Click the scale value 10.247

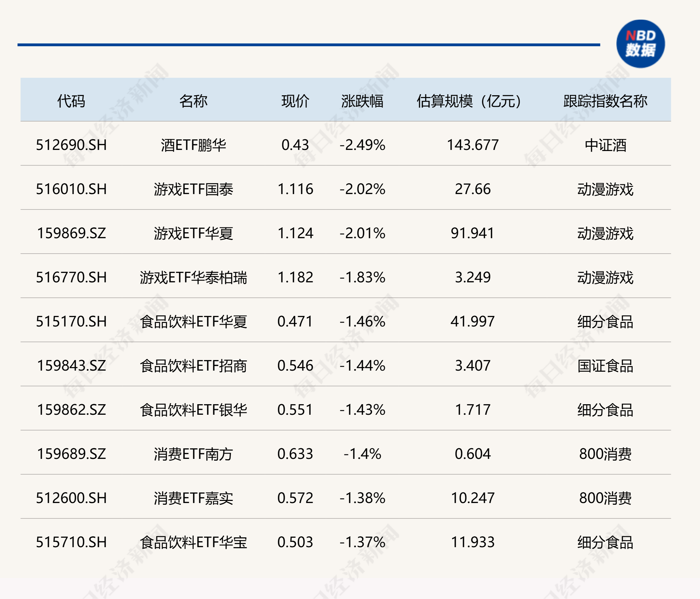[x=473, y=498]
